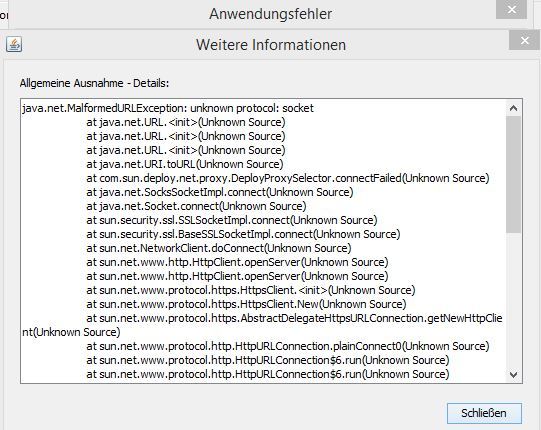The height and width of the screenshot is (430, 541).
Task: Click the empty scrollbar track below the thumb
Action: [513, 300]
